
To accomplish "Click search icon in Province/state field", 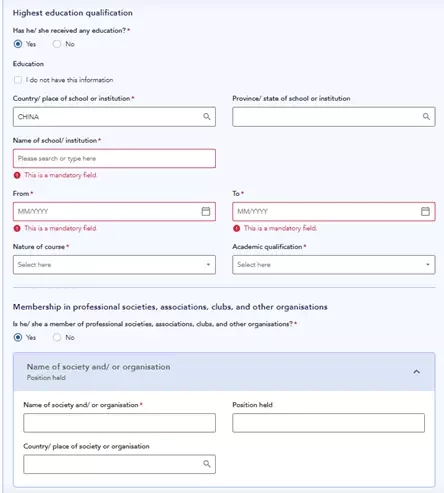I will (426, 116).
